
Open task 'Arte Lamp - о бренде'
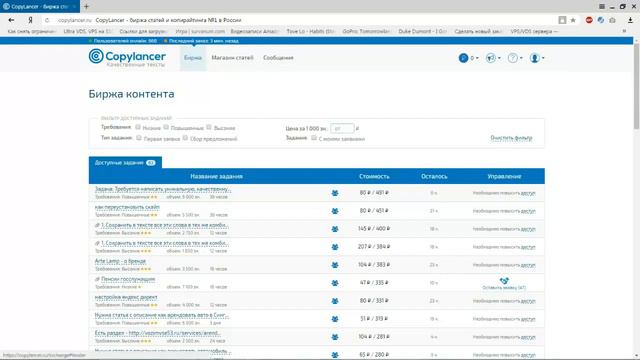(x=120, y=261)
